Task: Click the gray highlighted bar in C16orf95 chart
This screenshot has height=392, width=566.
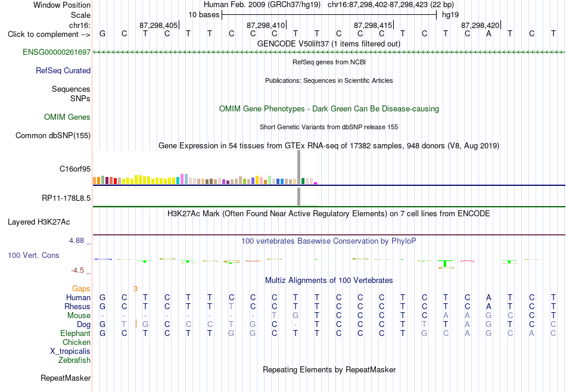Action: [x=298, y=168]
